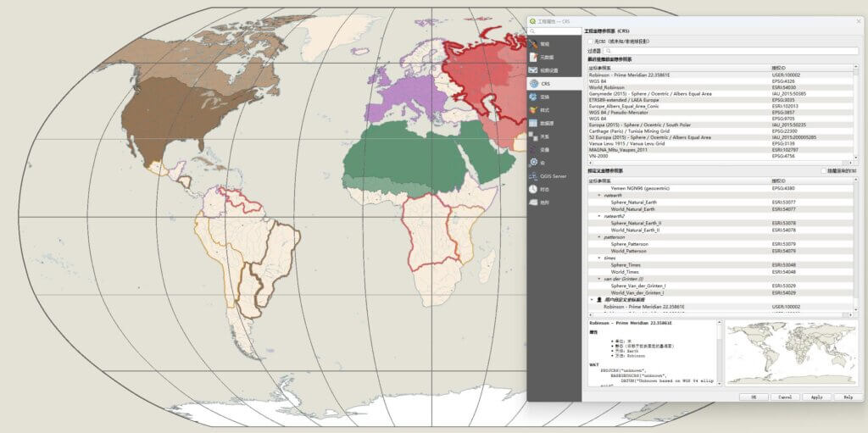Select Sphere_Patterson tree item
This screenshot has width=868, height=433.
tap(721, 244)
